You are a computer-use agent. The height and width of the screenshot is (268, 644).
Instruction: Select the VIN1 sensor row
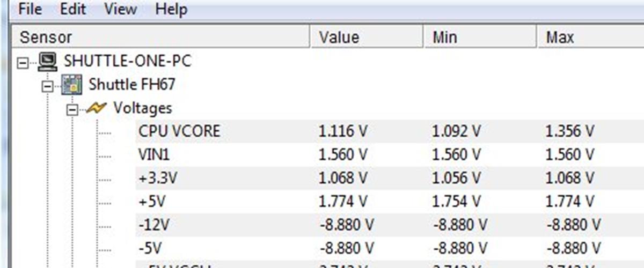tap(155, 155)
